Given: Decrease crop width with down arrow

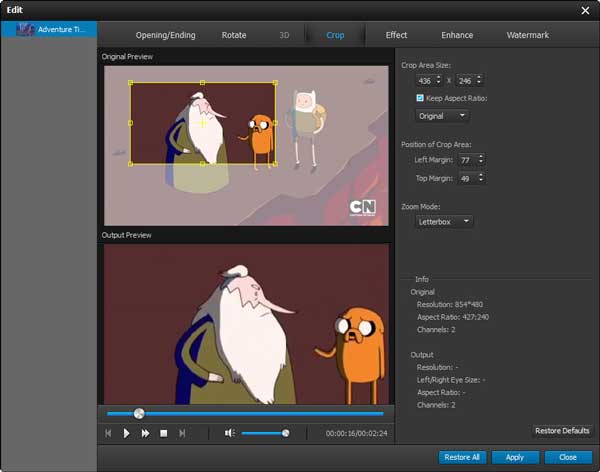Looking at the screenshot, I should [439, 83].
